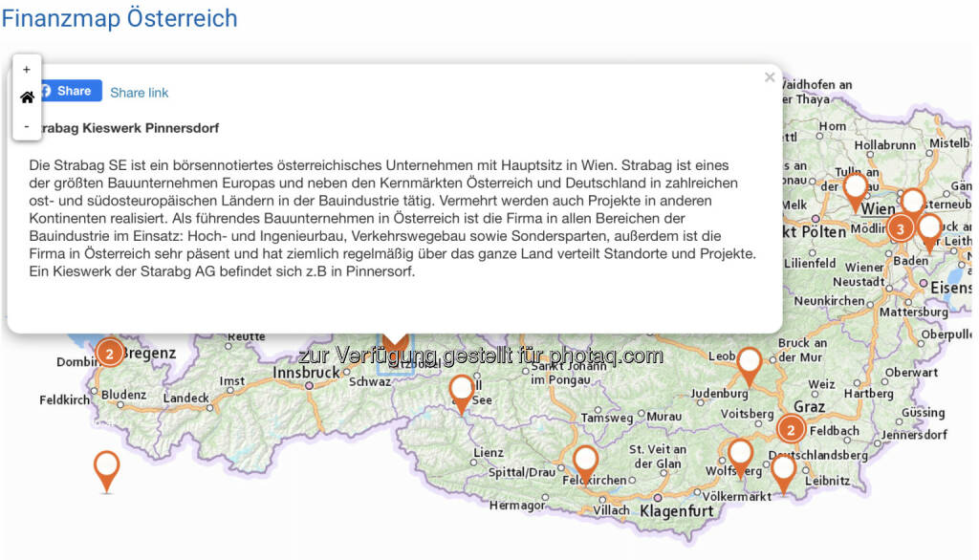The image size is (979, 560).
Task: Click the Klagenfurt city label
Action: (676, 511)
